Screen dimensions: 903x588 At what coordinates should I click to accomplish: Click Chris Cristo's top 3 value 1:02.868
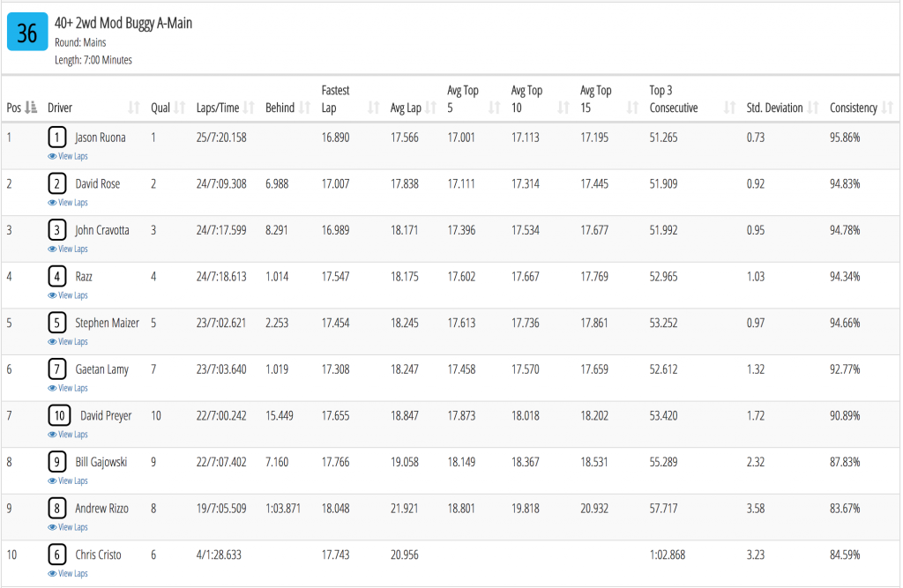click(668, 555)
